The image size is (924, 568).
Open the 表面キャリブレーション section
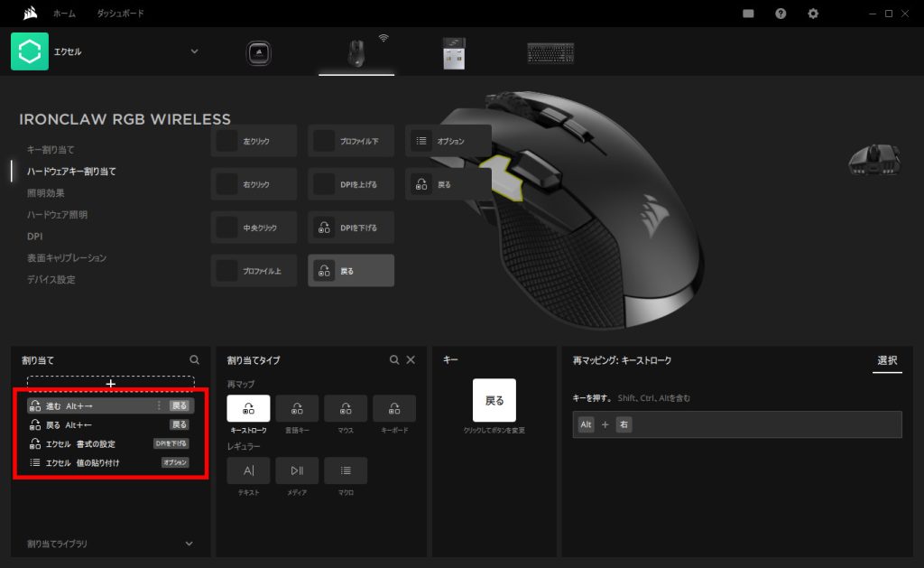(67, 257)
